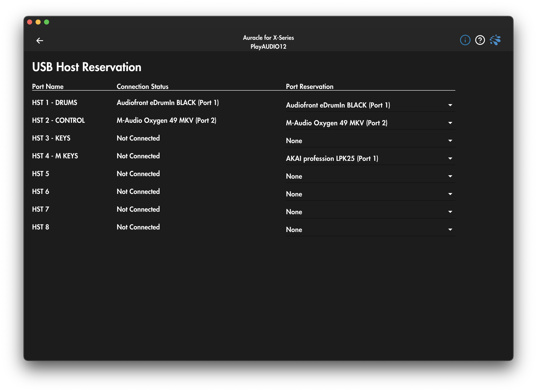Image resolution: width=537 pixels, height=392 pixels.
Task: Select the HST 2 - CONTROL port name
Action: [58, 120]
